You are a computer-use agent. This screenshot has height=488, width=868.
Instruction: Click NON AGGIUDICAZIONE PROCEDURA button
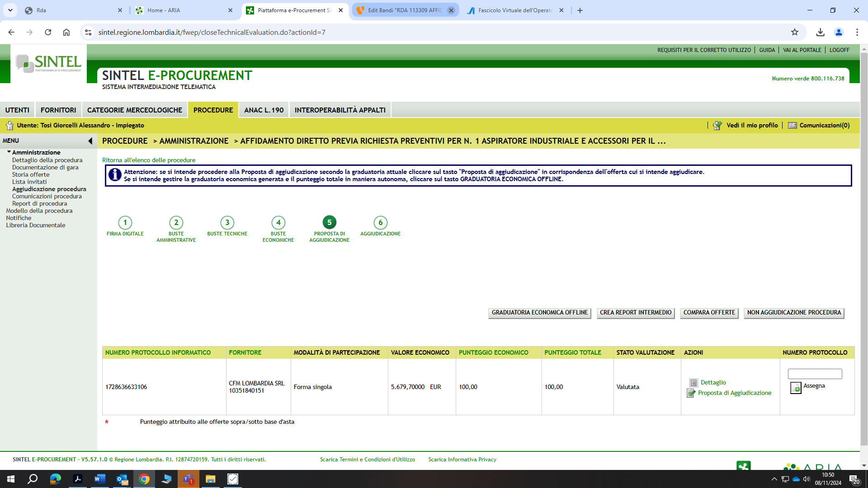793,313
